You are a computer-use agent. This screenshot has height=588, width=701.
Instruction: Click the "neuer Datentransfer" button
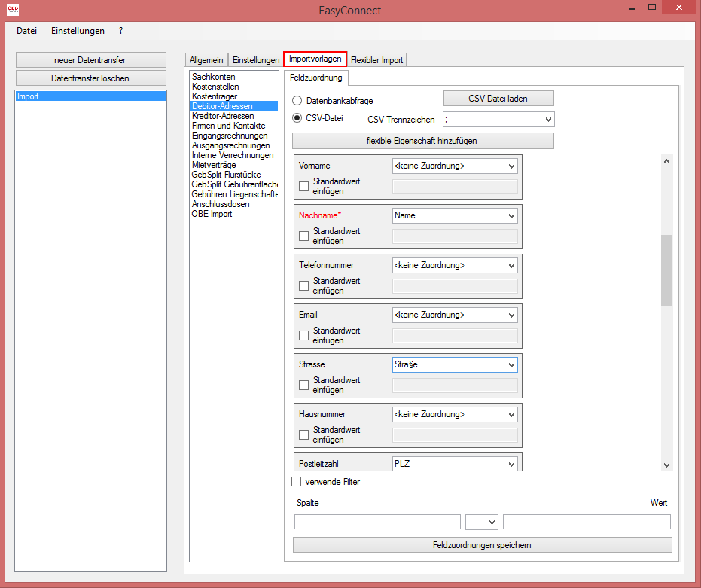[x=90, y=59]
